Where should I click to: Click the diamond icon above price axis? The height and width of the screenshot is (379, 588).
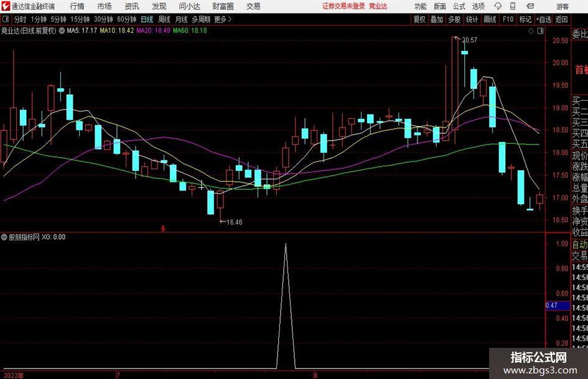(x=531, y=31)
